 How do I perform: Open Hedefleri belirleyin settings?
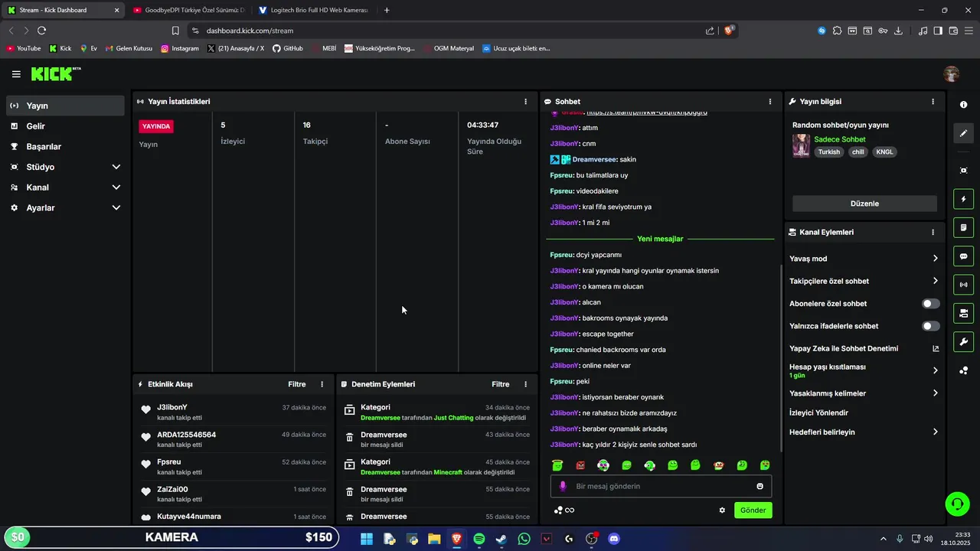[x=864, y=432]
